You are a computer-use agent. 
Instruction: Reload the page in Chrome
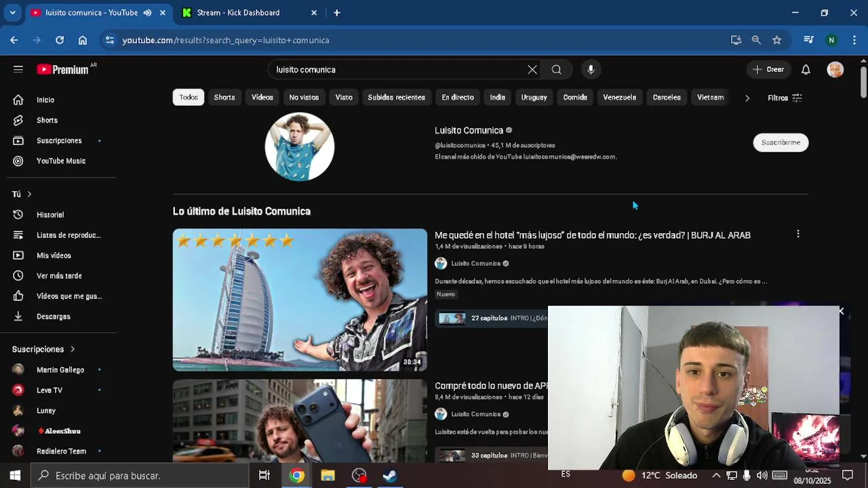pyautogui.click(x=60, y=40)
